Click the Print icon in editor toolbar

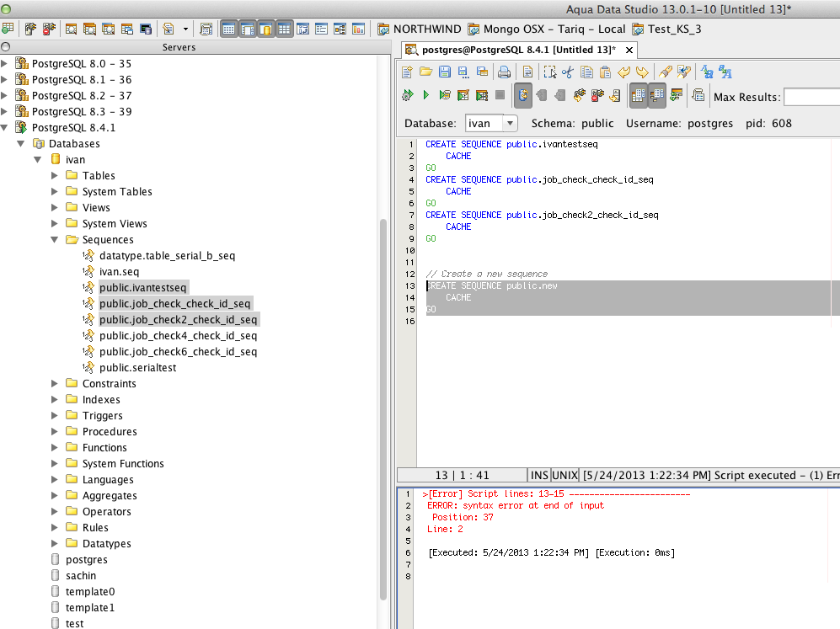point(504,72)
